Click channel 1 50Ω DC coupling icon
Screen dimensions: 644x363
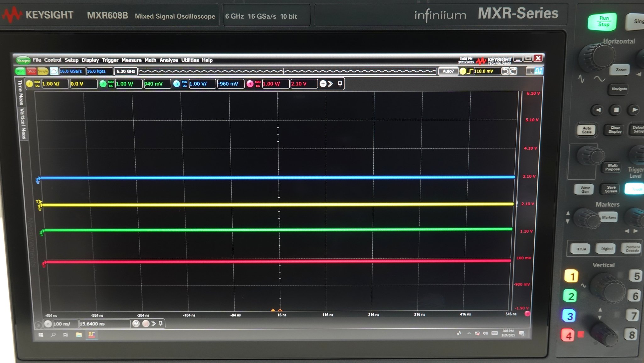(x=37, y=84)
